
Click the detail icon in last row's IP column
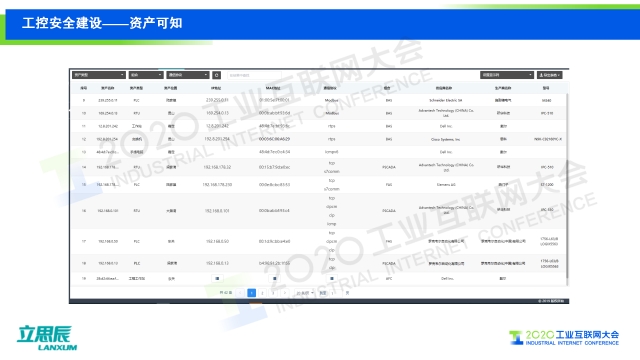click(x=217, y=278)
